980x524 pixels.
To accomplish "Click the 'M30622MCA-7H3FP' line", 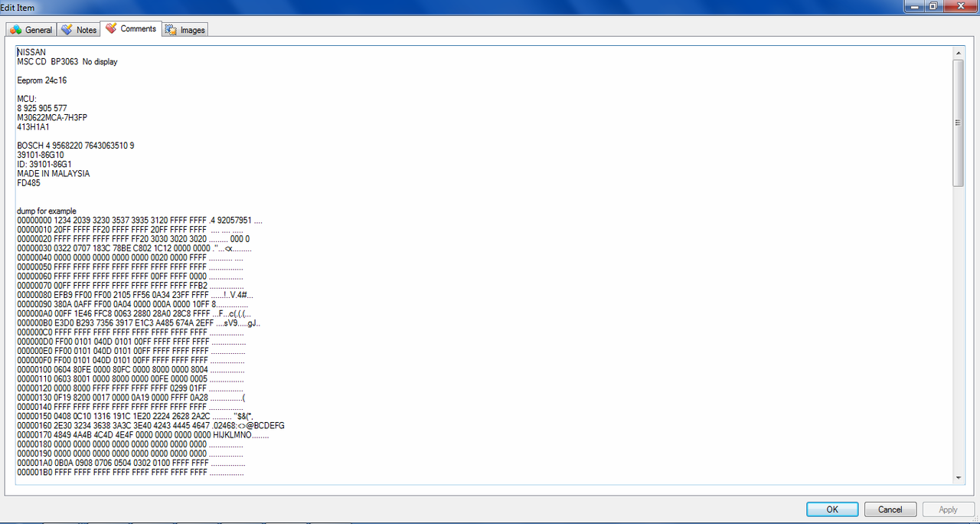I will click(x=52, y=117).
